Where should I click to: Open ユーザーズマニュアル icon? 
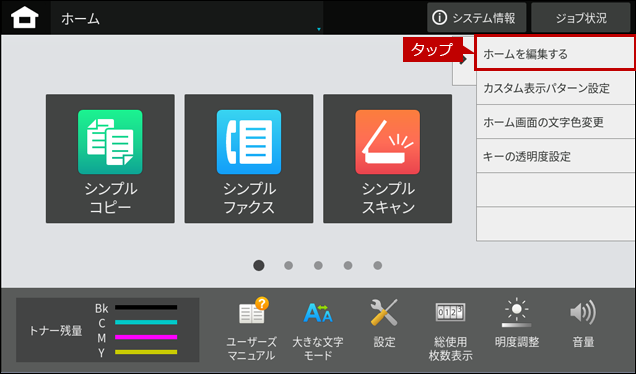tap(251, 329)
